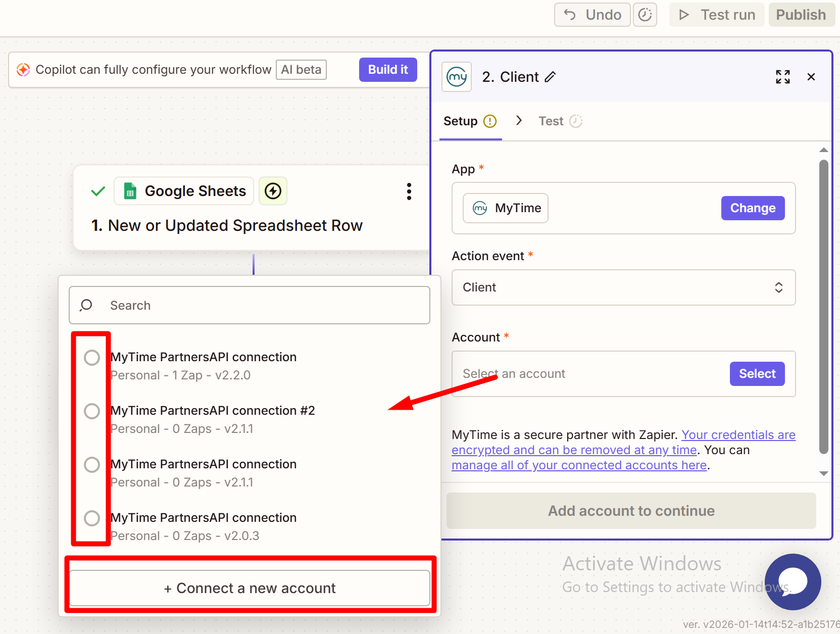Click the instant trigger lightning icon
The height and width of the screenshot is (634, 840).
[273, 191]
